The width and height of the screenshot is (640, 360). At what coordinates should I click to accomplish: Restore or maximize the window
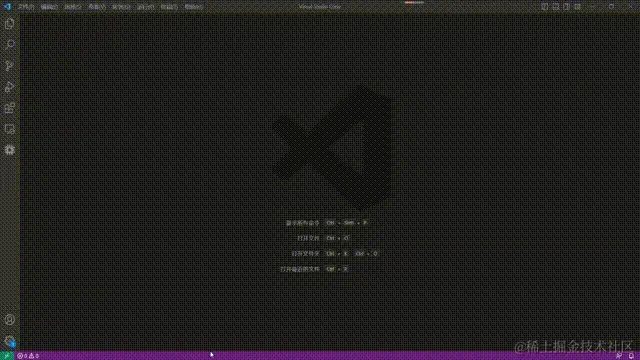pyautogui.click(x=611, y=7)
